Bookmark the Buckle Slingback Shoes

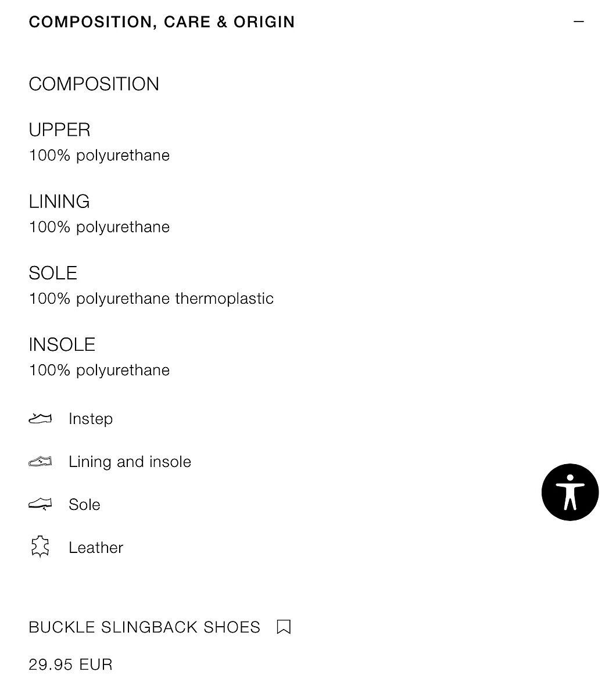[x=284, y=627]
